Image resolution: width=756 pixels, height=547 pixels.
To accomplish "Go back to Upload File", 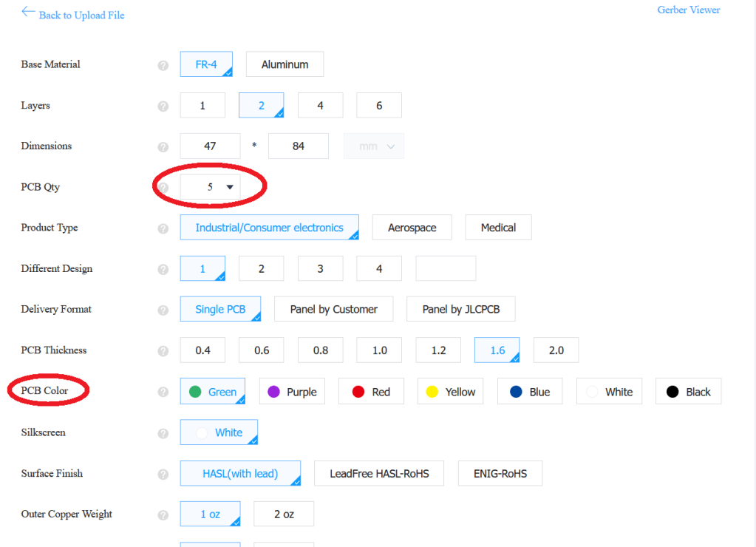I will 81,16.
